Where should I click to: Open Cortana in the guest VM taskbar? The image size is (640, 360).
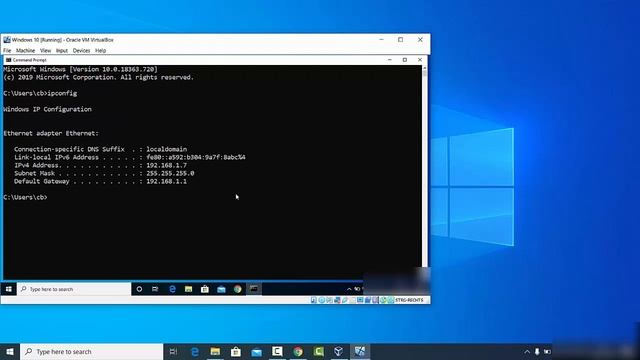point(139,289)
